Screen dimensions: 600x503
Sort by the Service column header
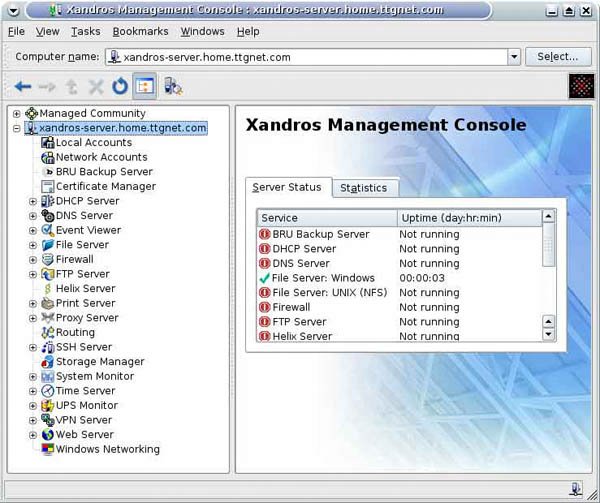tap(326, 217)
